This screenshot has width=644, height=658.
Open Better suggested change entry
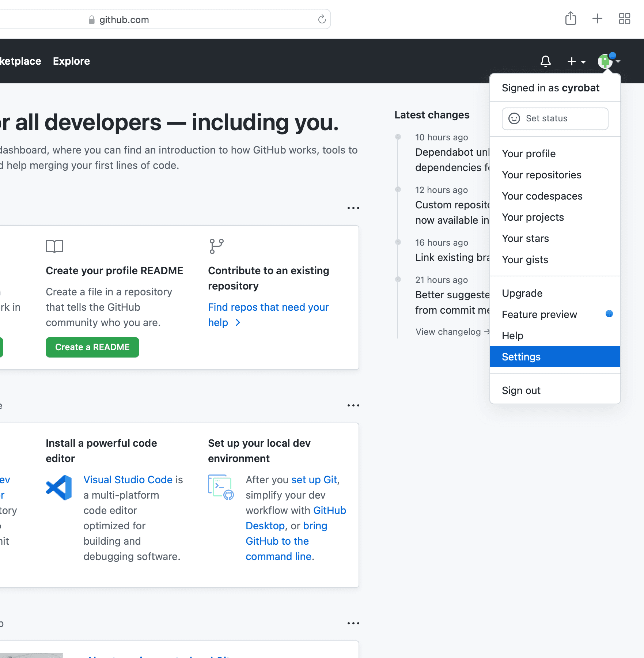coord(452,302)
